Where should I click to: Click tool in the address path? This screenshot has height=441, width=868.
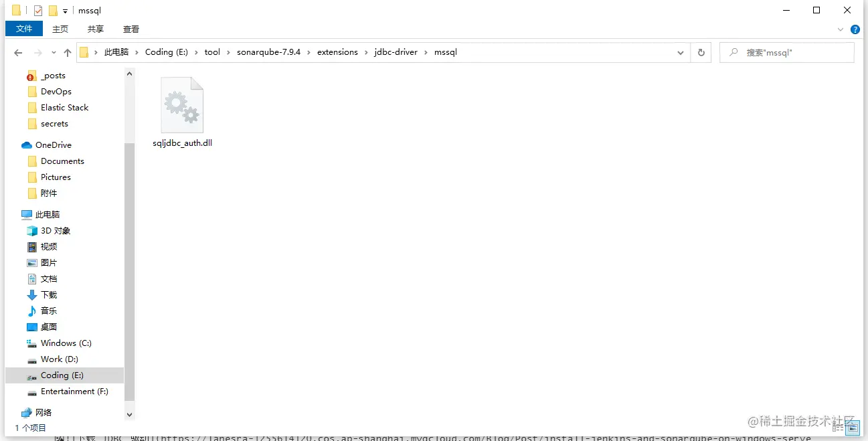click(x=212, y=52)
